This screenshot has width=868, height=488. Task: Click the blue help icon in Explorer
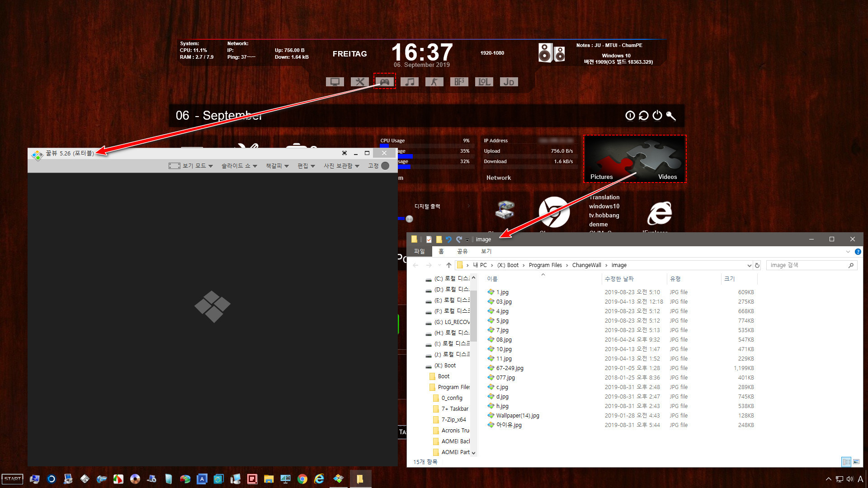(858, 252)
